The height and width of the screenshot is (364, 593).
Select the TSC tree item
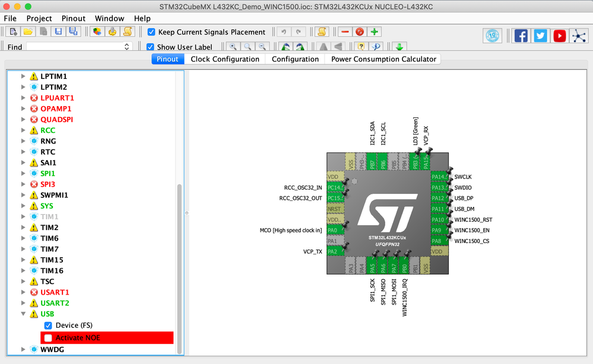[47, 282]
